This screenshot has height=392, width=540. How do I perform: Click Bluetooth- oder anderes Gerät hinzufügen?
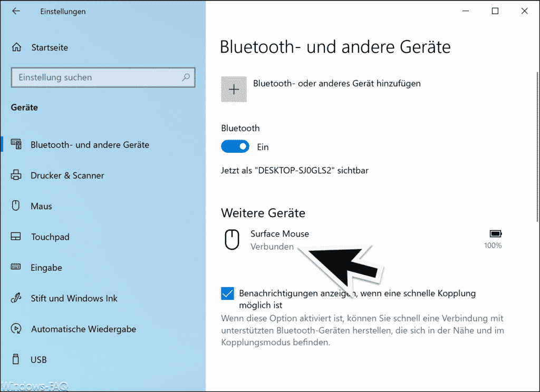(x=337, y=84)
